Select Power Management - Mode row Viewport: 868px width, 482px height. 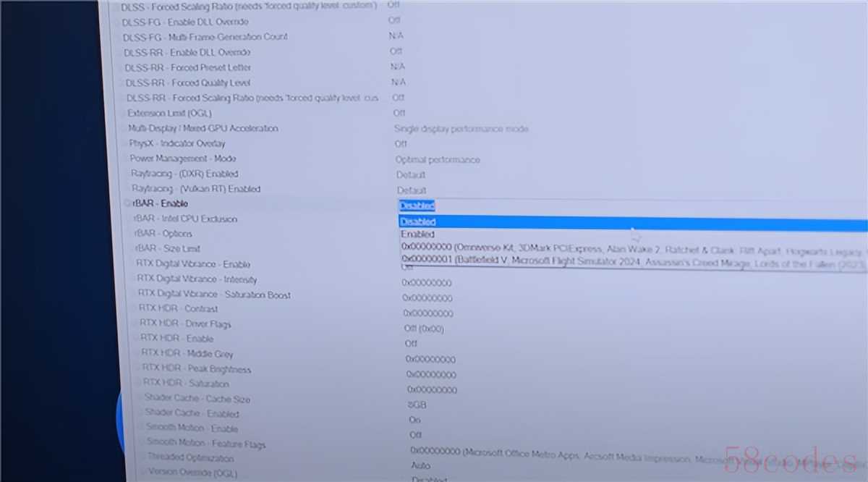(x=183, y=158)
